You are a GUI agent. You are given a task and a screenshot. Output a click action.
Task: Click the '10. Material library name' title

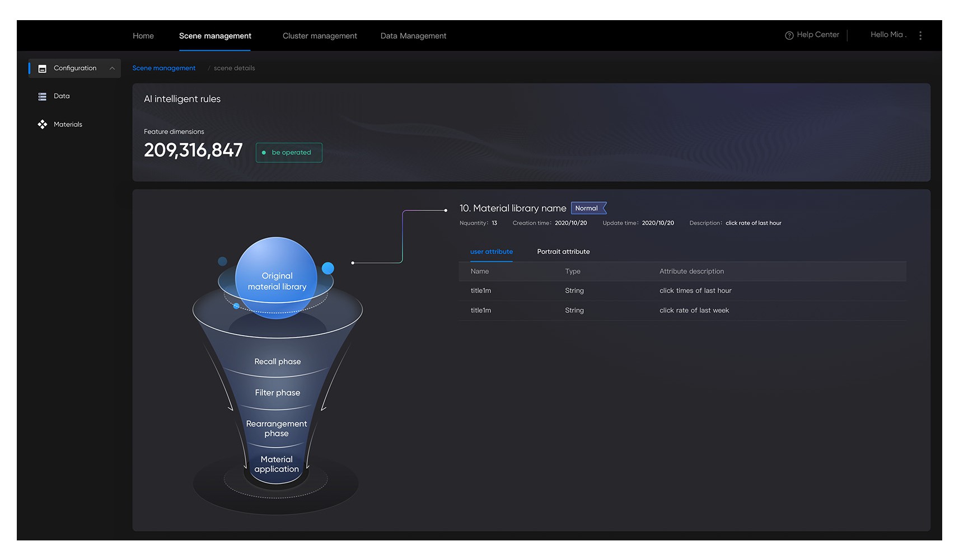(513, 208)
